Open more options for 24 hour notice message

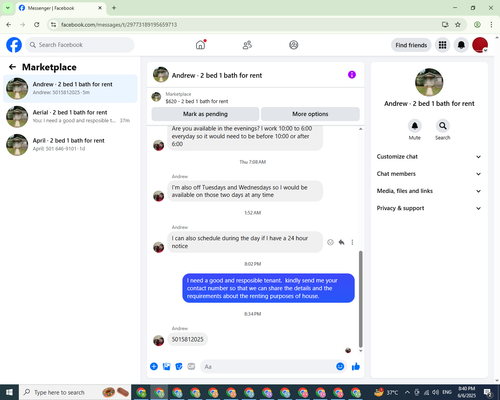[x=352, y=242]
